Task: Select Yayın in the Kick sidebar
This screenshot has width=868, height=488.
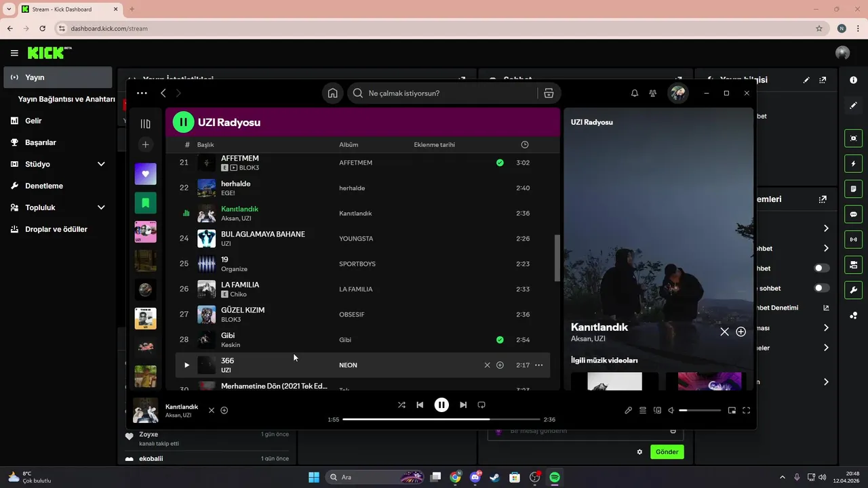Action: (58, 77)
